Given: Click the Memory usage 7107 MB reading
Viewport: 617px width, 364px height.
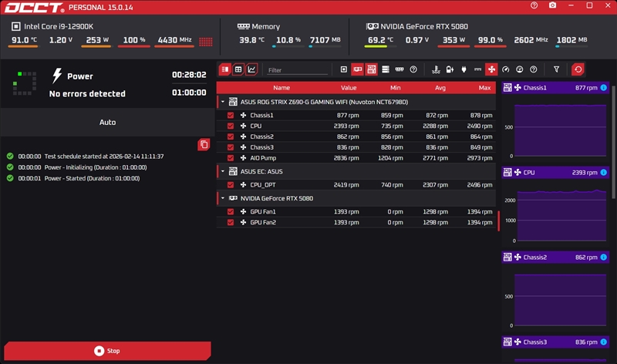Looking at the screenshot, I should (325, 40).
